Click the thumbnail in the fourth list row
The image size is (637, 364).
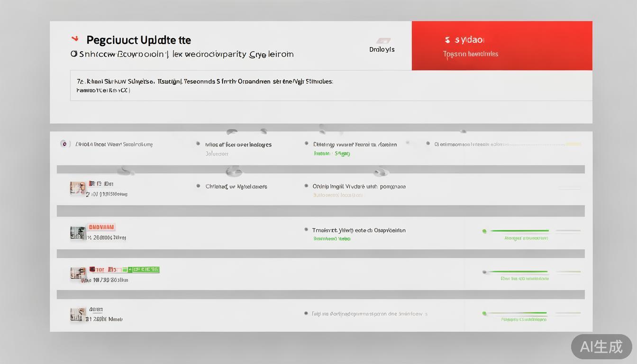click(x=78, y=273)
